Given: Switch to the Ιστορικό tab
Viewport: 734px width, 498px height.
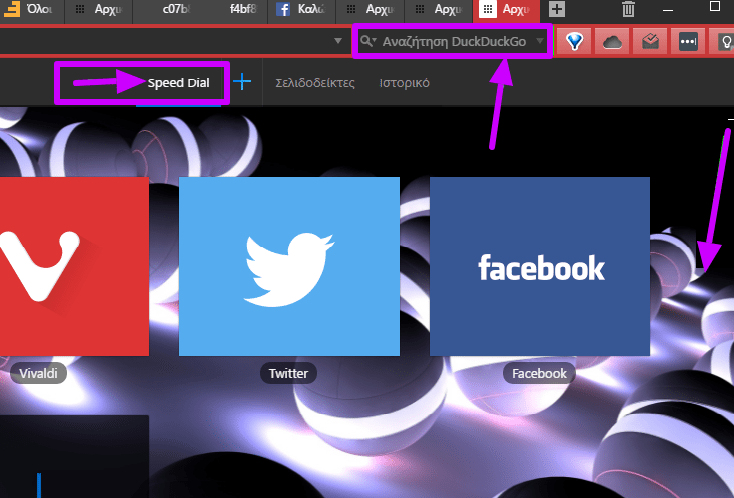Looking at the screenshot, I should tap(404, 83).
